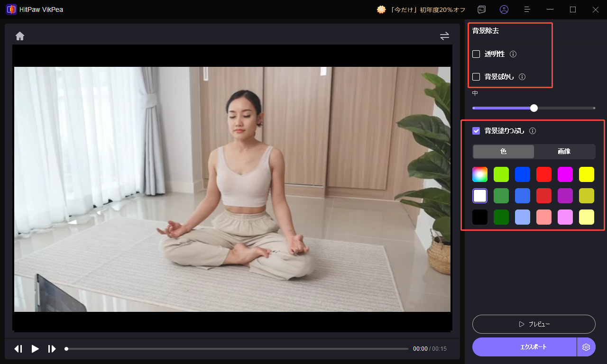This screenshot has height=364, width=607.
Task: Click the プレビュー button
Action: coord(533,324)
